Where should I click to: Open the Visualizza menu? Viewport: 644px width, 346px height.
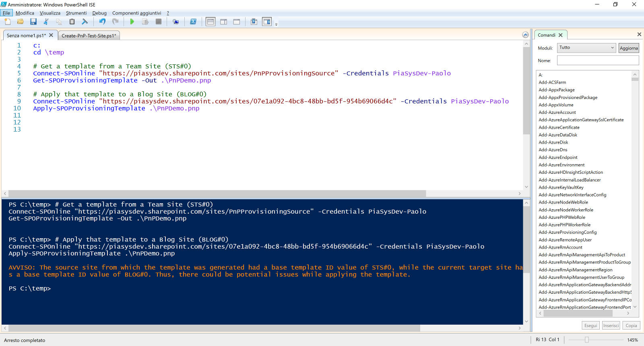pyautogui.click(x=50, y=13)
